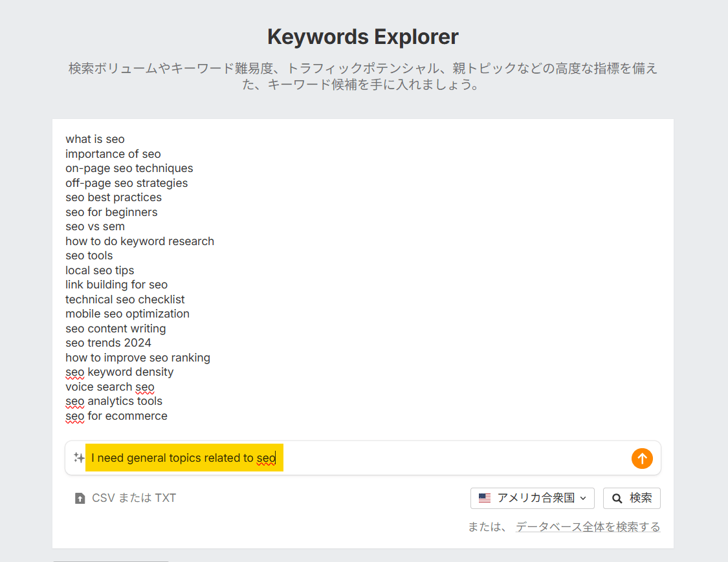The width and height of the screenshot is (728, 562).
Task: Click the magnifier icon inside the 検索 button
Action: [617, 498]
